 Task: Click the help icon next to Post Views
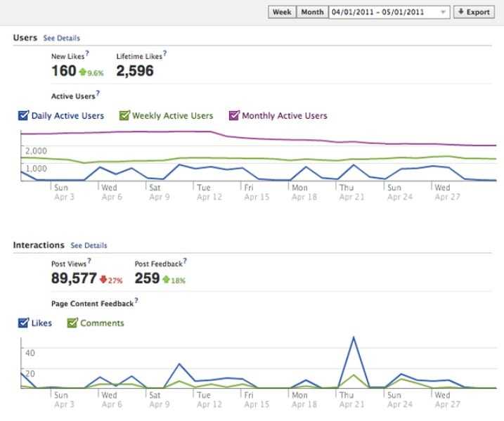[87, 261]
